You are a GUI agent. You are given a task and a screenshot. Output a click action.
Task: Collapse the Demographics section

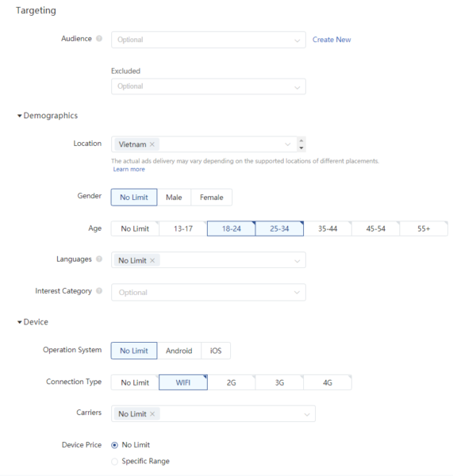point(19,116)
